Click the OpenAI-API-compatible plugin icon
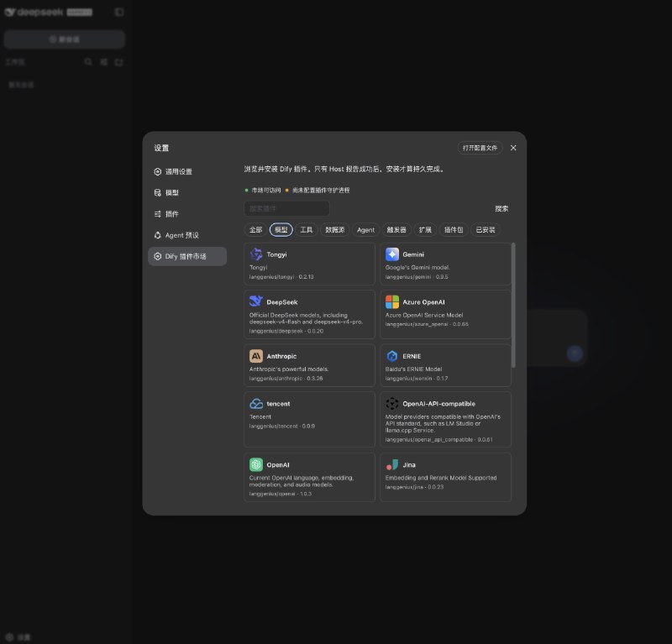This screenshot has height=644, width=672. (392, 404)
